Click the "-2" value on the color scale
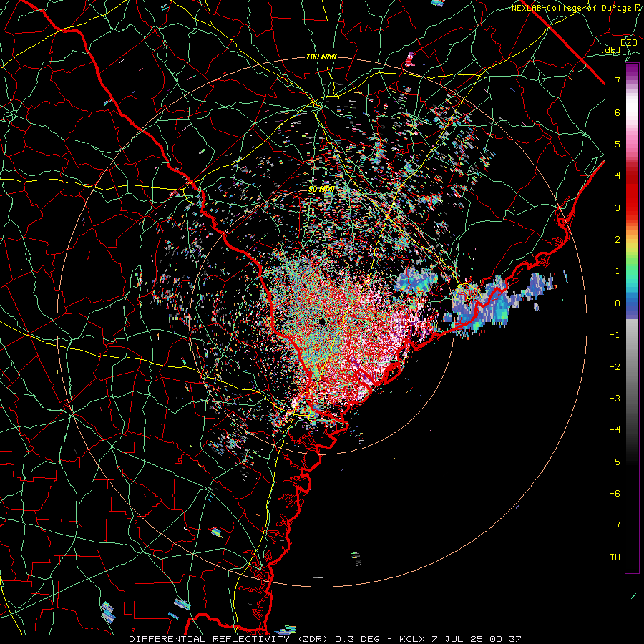The height and width of the screenshot is (644, 644). click(x=615, y=367)
